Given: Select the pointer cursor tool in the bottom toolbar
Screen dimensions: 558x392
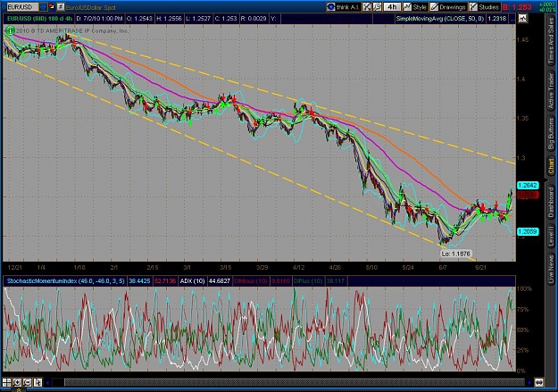Looking at the screenshot, I should 37,383.
